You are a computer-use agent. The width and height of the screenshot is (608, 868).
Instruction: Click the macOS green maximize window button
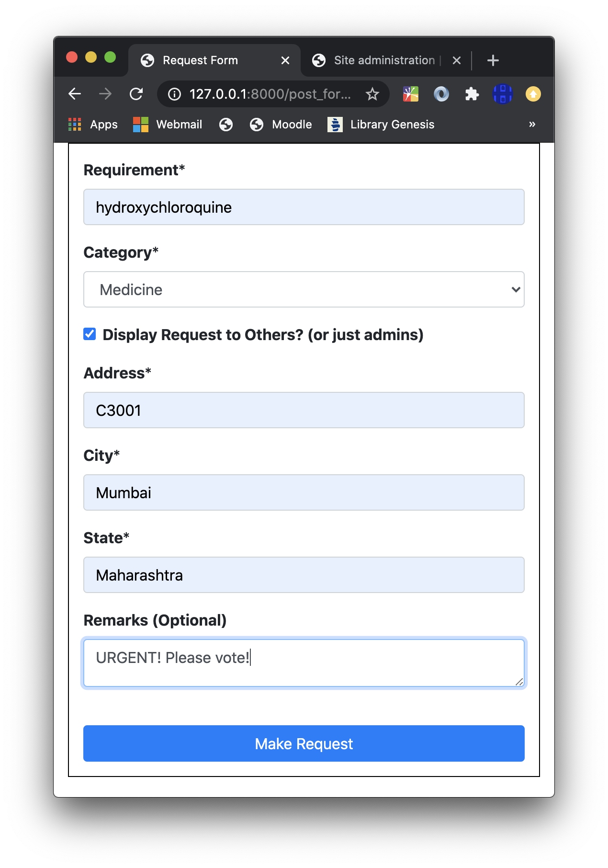point(110,57)
